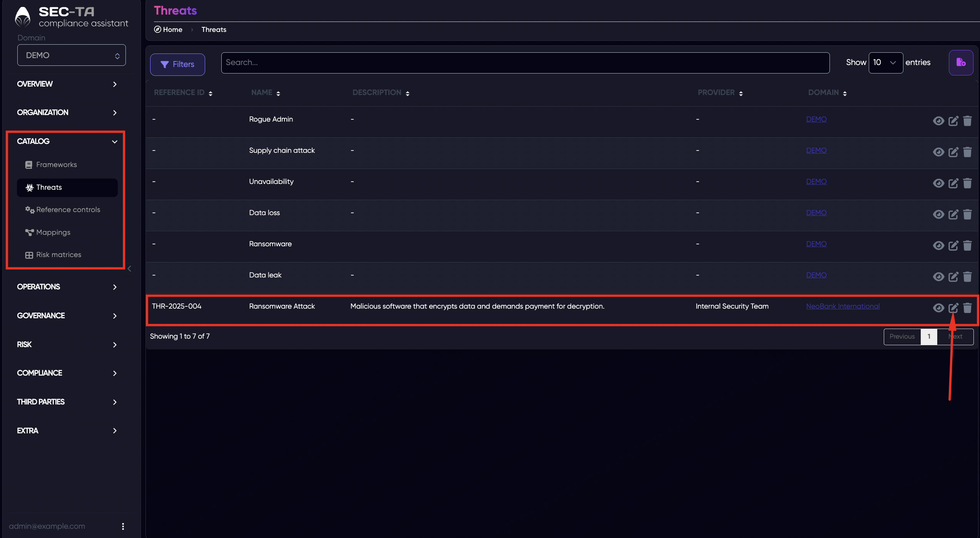Delete the Ransomware threat row
Image resolution: width=980 pixels, height=538 pixels.
click(967, 246)
